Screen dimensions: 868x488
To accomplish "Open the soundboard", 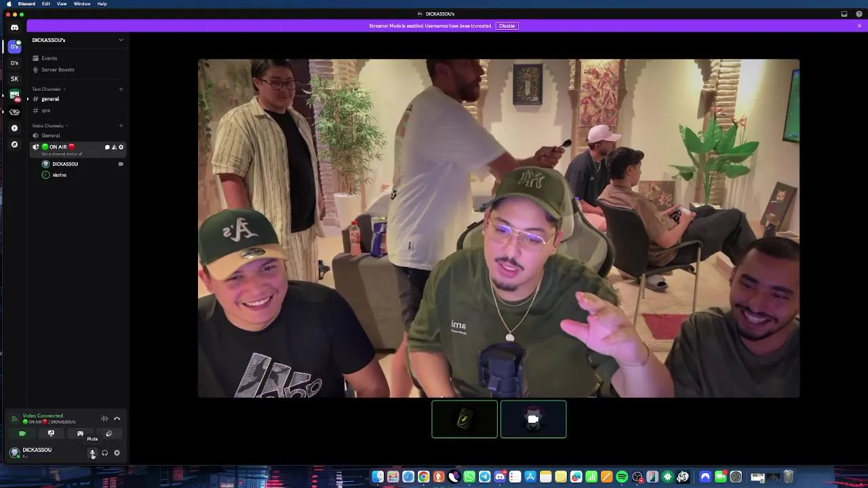I will pos(108,434).
